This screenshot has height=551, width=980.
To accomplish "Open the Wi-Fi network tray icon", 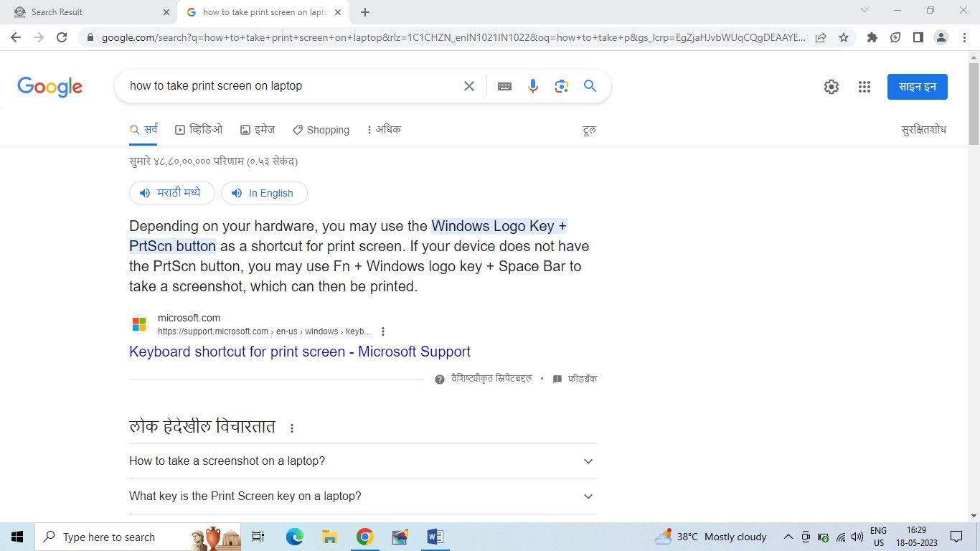I will (x=841, y=537).
